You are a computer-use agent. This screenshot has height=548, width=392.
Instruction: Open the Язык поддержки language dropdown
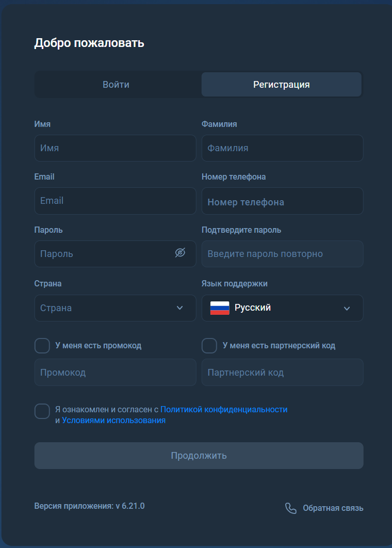click(282, 308)
